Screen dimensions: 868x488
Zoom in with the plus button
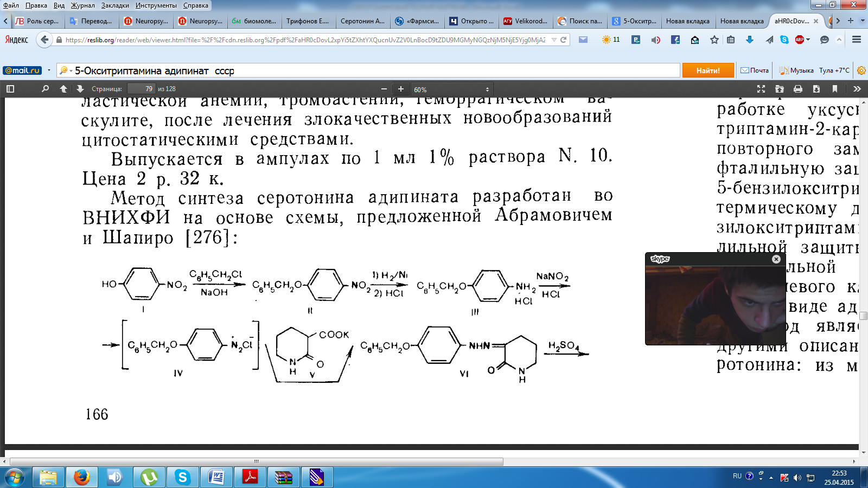[x=401, y=89]
